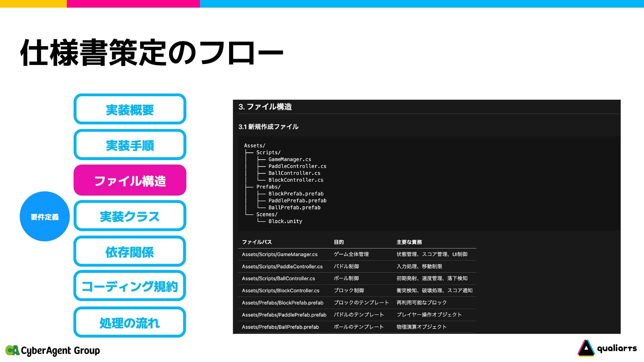Click the 主要な責務 column header
Viewport: 644px width, 362px height.
(x=409, y=242)
